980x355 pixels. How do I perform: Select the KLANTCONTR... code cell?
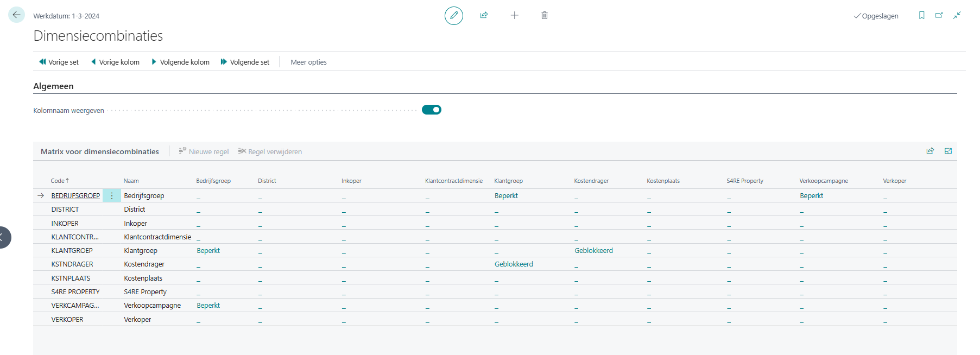point(75,237)
